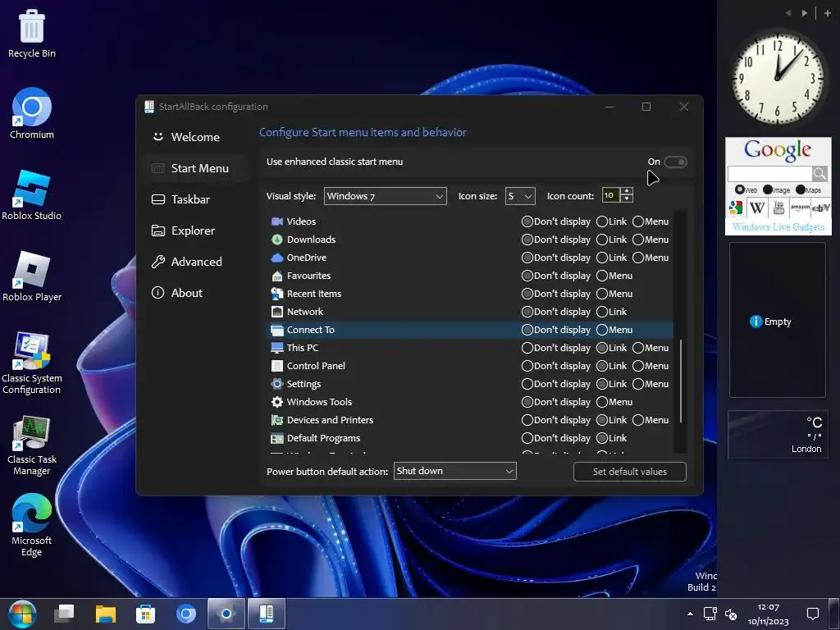Launch the Chromium desktop shortcut
Image resolution: width=840 pixels, height=630 pixels.
[32, 113]
